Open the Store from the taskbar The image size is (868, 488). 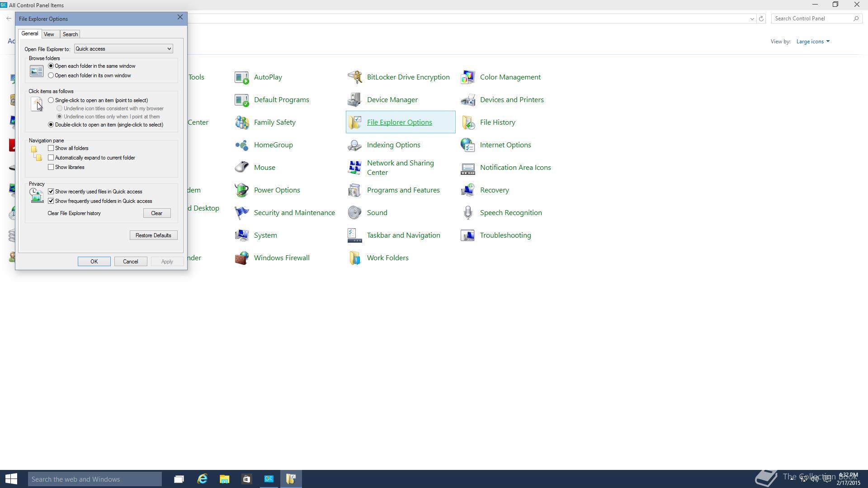(246, 479)
